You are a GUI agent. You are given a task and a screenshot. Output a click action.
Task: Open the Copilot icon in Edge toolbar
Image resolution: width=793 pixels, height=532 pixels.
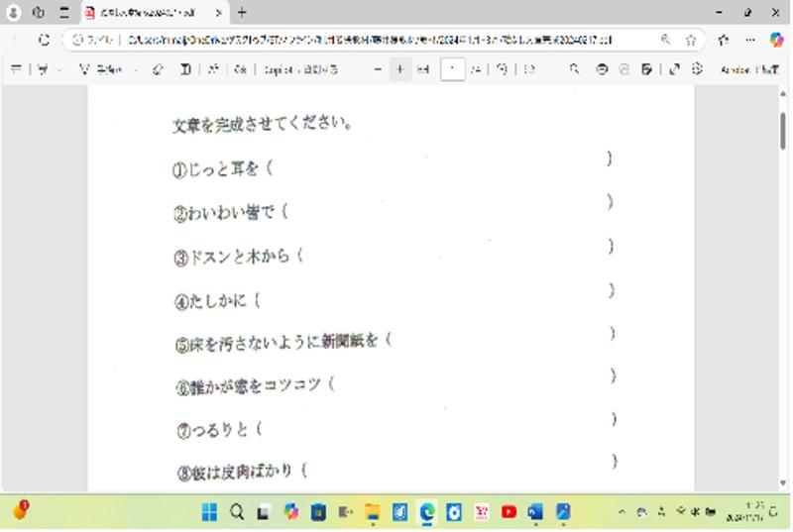click(x=776, y=41)
